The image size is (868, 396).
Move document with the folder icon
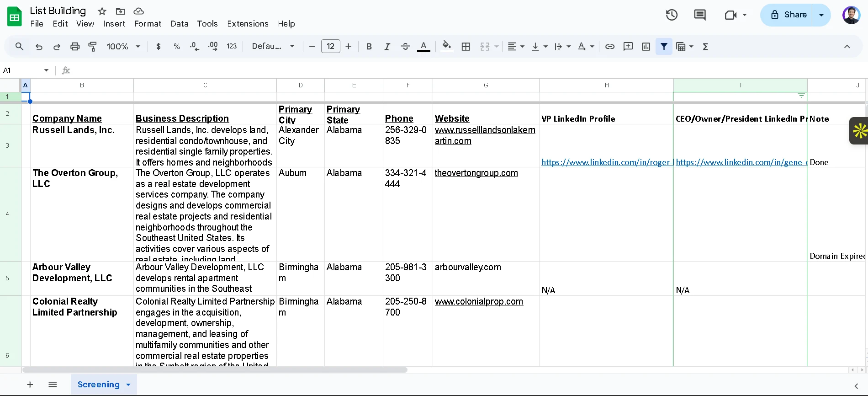(x=121, y=11)
